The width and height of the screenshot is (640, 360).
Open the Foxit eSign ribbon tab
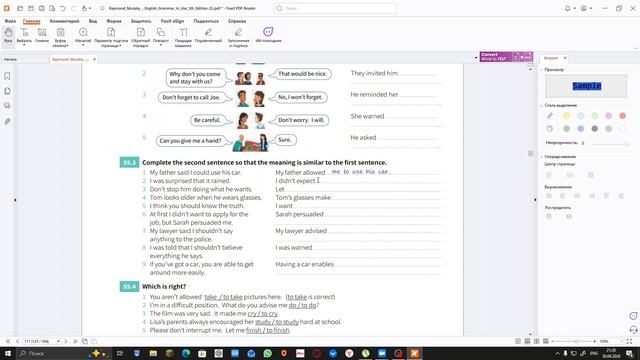tap(172, 21)
